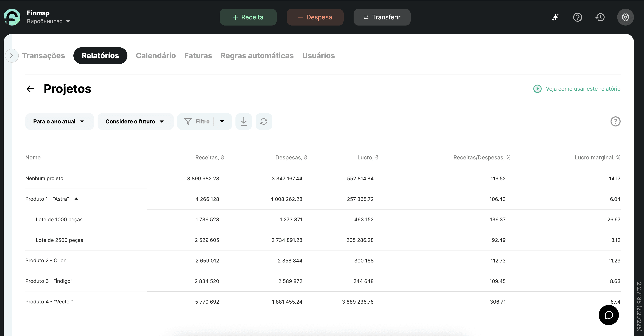Download the report with the export icon
Viewport: 644px width, 336px height.
coord(244,122)
